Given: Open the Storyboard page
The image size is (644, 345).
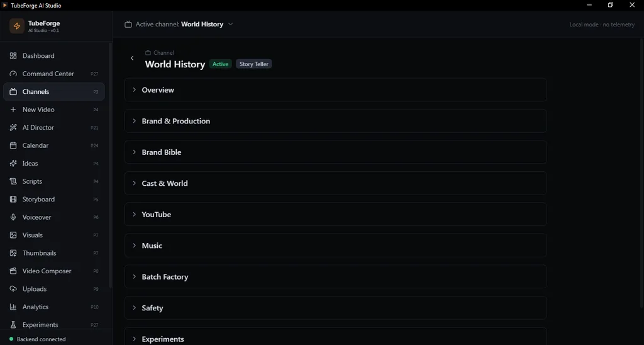Looking at the screenshot, I should (54, 200).
